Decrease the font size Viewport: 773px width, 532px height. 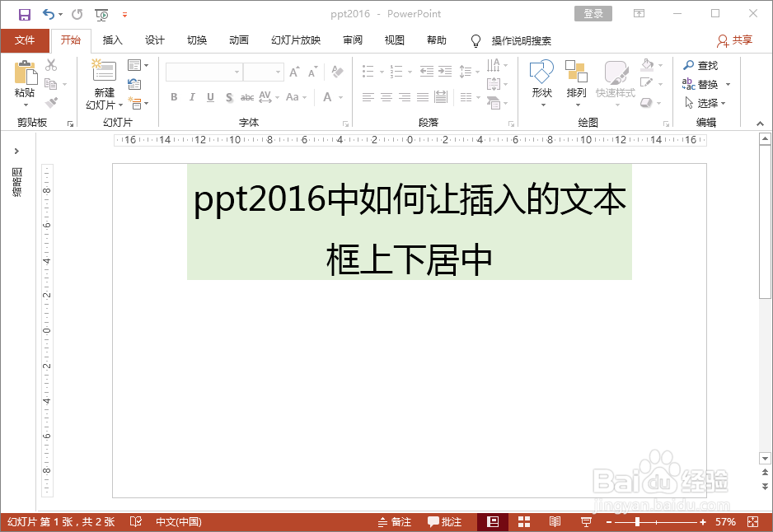click(312, 72)
